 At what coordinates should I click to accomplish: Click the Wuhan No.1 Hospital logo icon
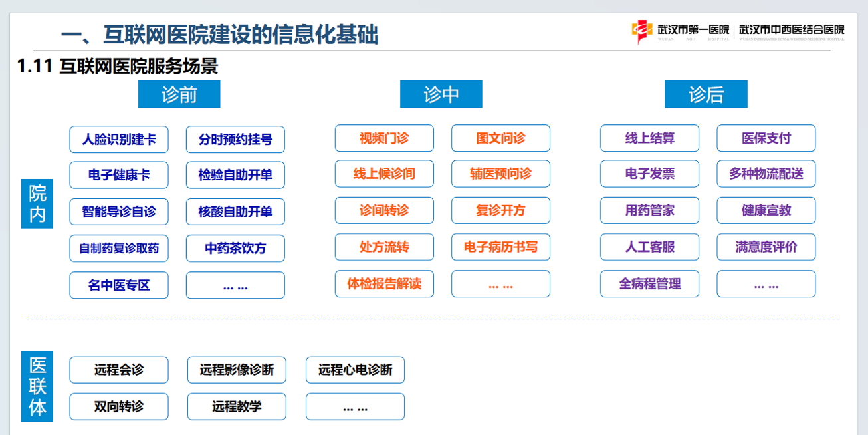641,31
